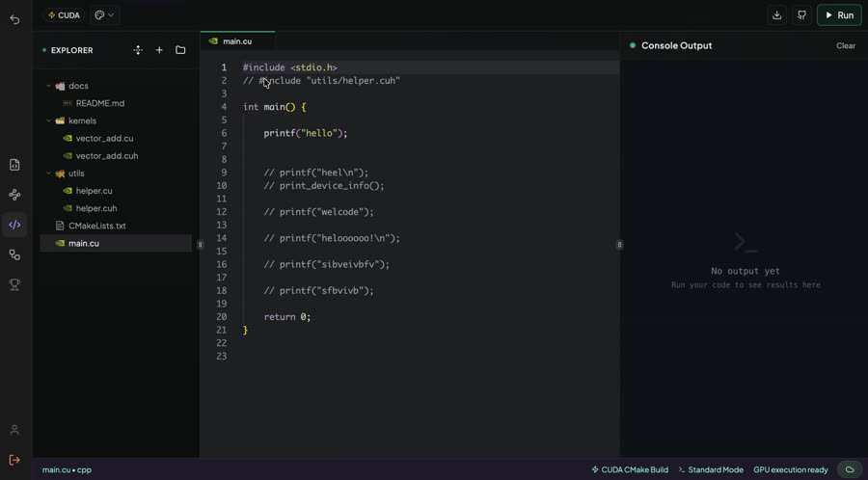868x480 pixels.
Task: Open the workflow nodes icon in the left sidebar
Action: click(14, 195)
